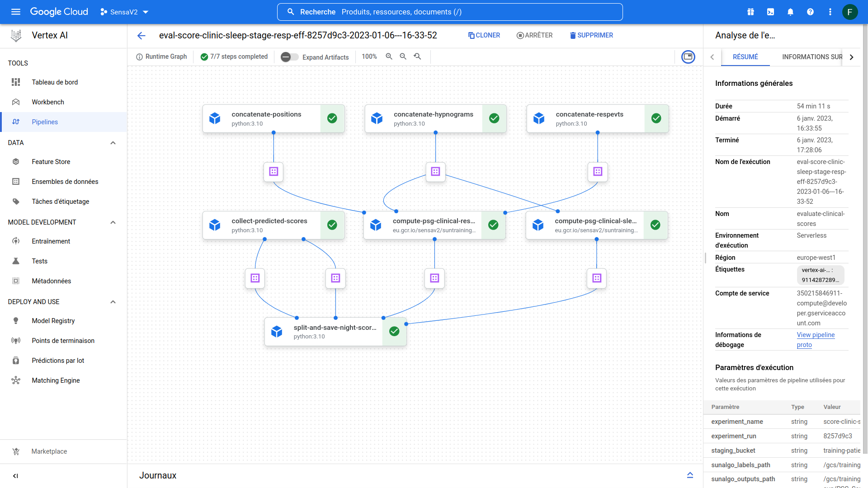
Task: Select the split-and-save-night-scor step
Action: tap(335, 332)
